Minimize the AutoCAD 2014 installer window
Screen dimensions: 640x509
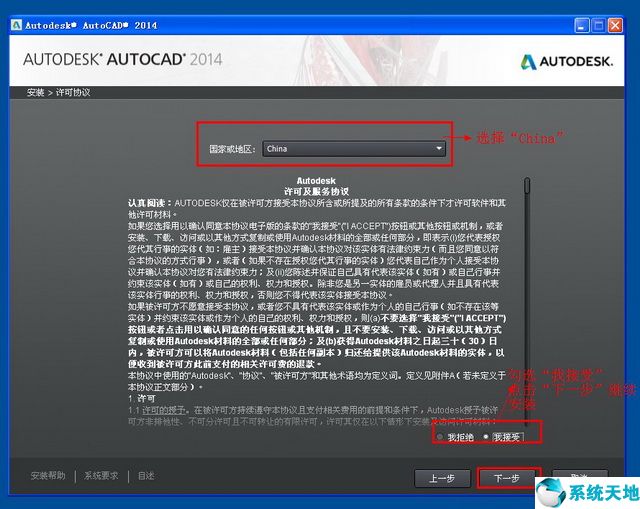click(582, 26)
